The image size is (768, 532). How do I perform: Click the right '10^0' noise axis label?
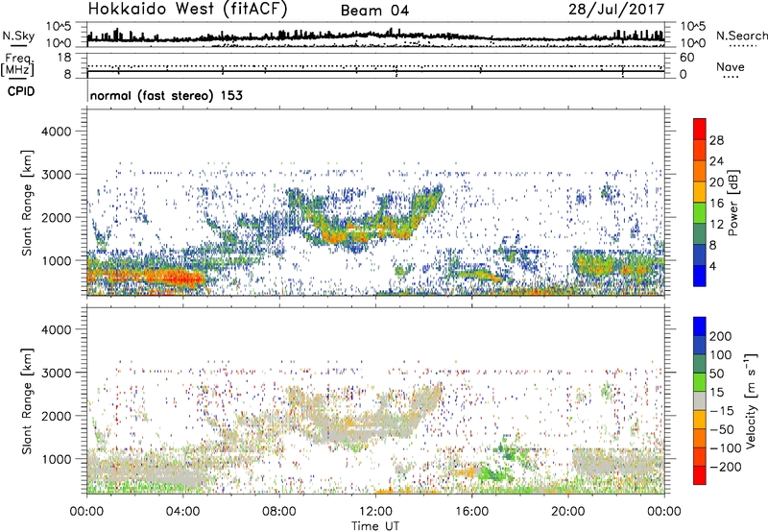[x=692, y=43]
